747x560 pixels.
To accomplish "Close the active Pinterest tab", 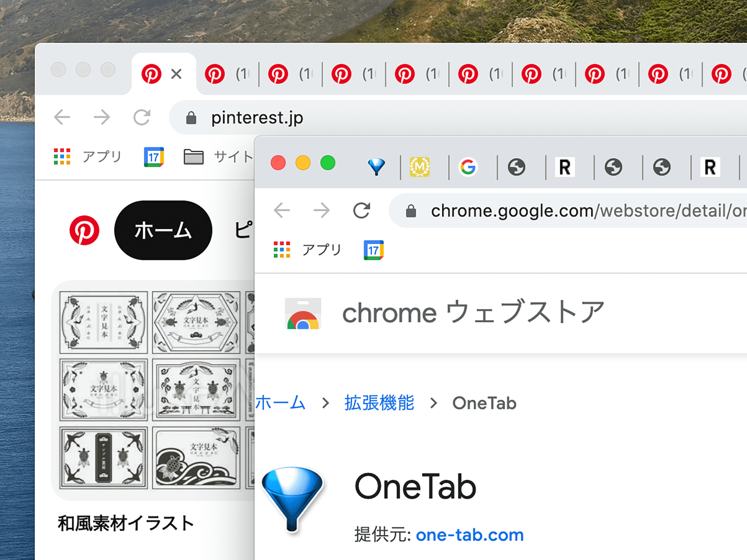I will [x=176, y=74].
